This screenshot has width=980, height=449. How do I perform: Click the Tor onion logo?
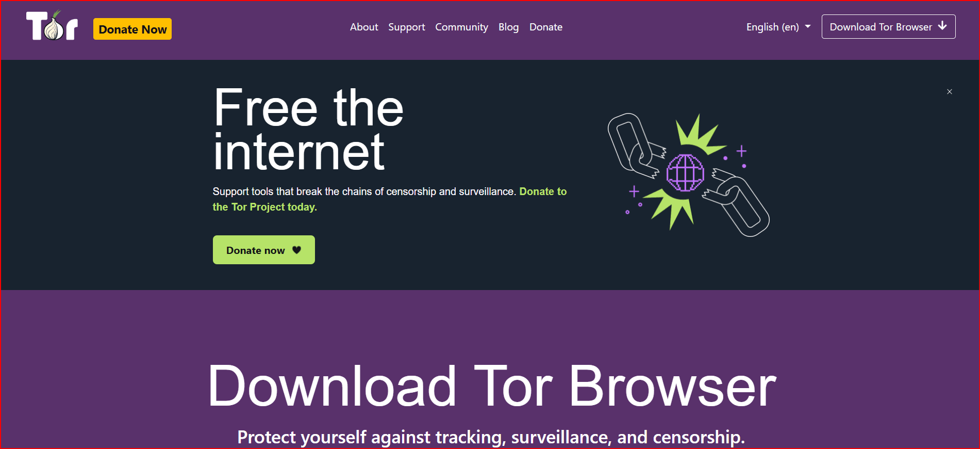click(x=52, y=26)
